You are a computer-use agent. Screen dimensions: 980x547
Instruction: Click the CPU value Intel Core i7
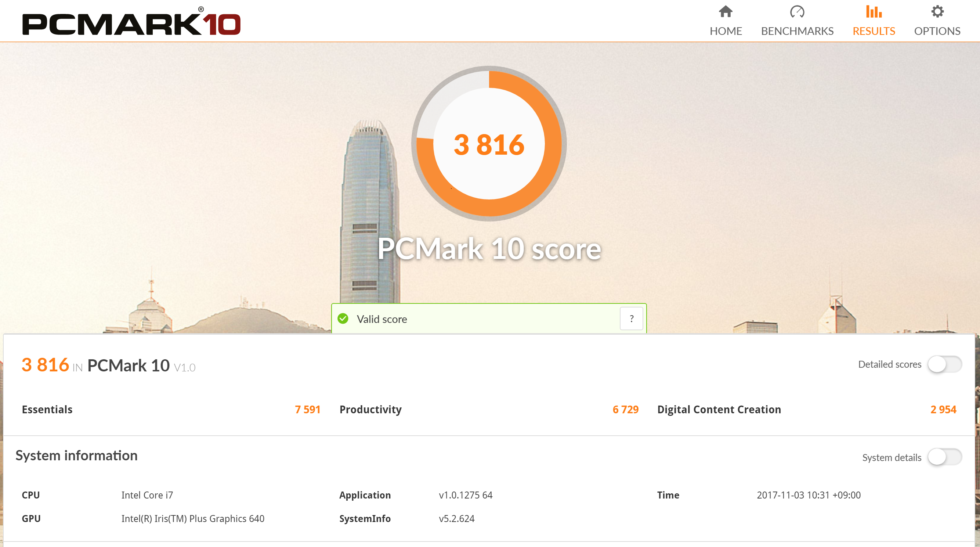pyautogui.click(x=147, y=495)
